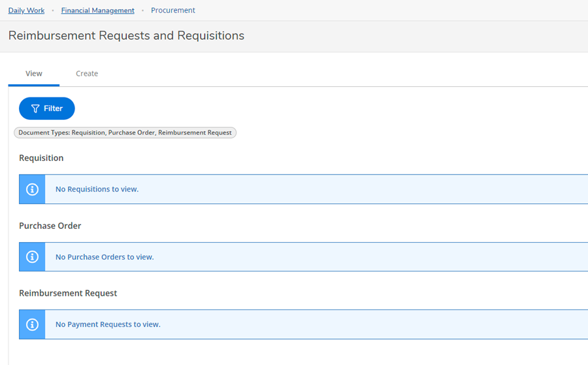Click the Reimbursement Requests and Requisitions page title
Screen dimensions: 588x365
(126, 36)
